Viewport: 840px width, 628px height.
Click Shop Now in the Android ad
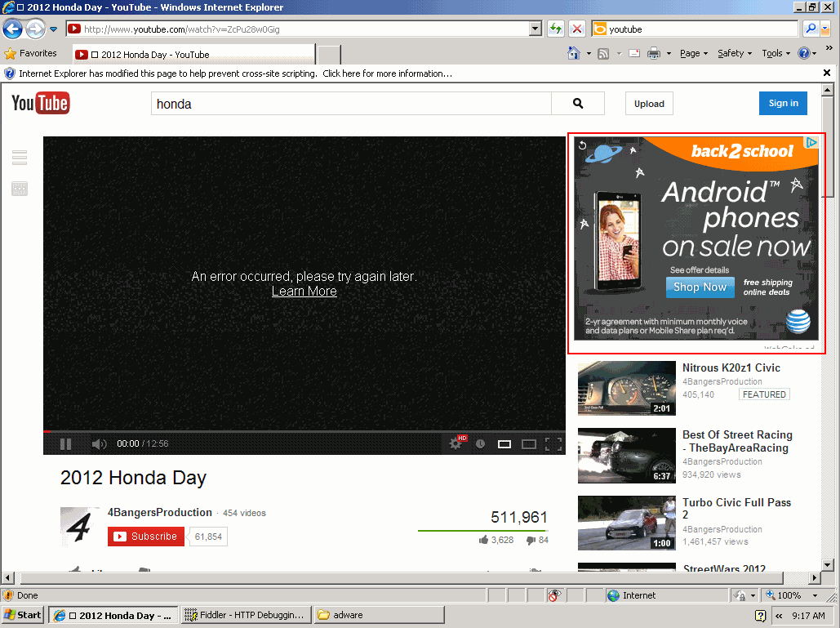pos(700,287)
